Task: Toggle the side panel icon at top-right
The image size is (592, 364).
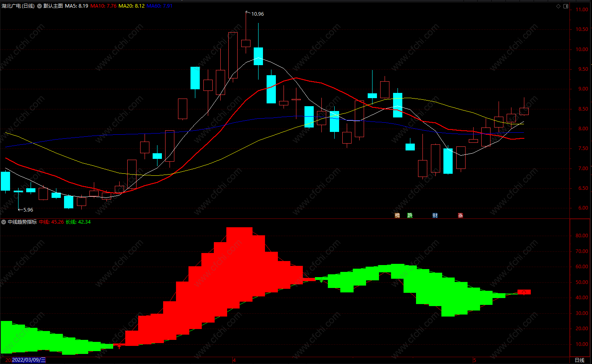Action: coord(566,6)
